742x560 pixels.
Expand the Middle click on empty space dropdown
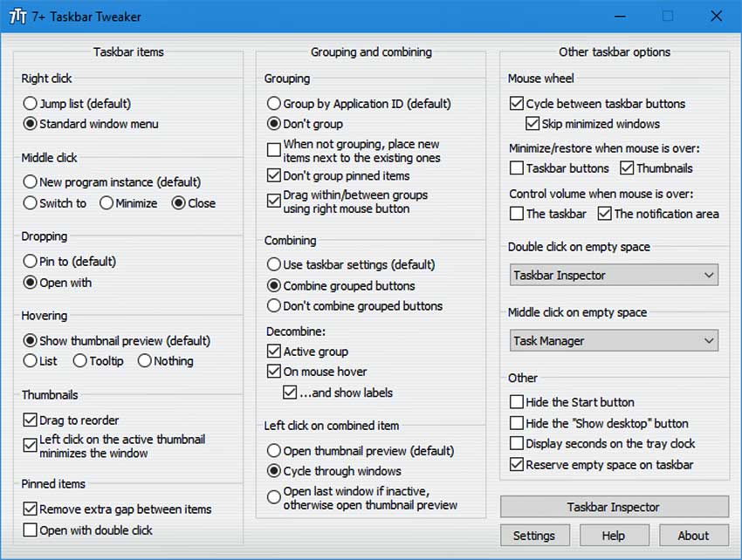[x=614, y=341]
